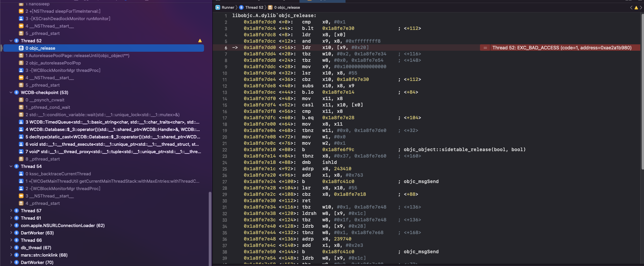644x266 pixels.
Task: Expand Thread 61
Action: pyautogui.click(x=11, y=218)
